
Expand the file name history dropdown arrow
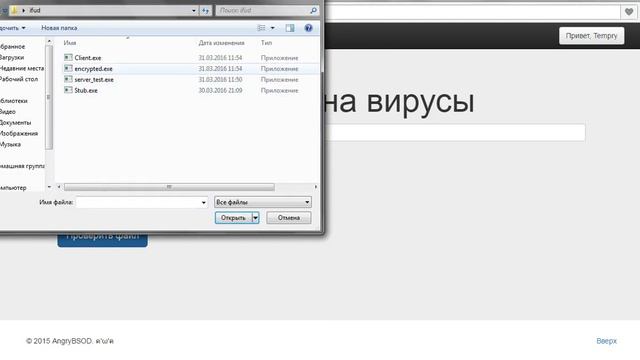204,202
